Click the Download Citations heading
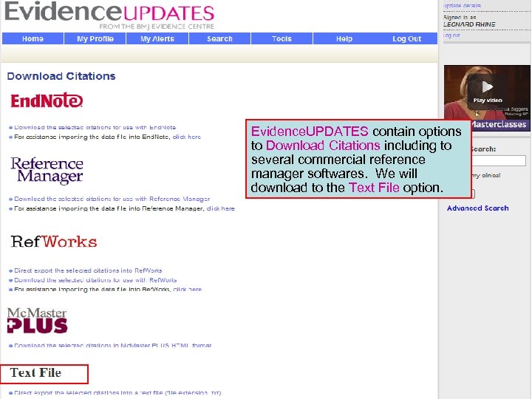The image size is (532, 399). (x=61, y=76)
